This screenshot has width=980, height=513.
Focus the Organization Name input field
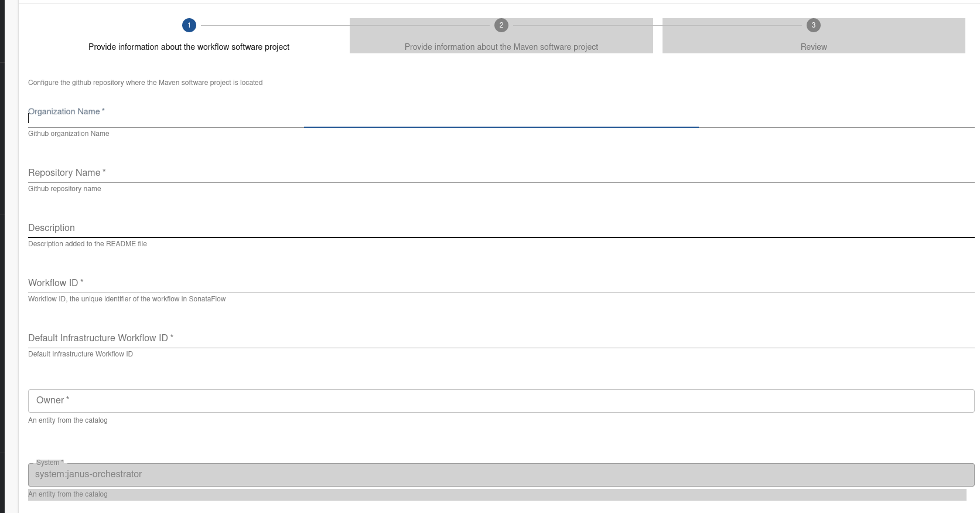[501, 118]
